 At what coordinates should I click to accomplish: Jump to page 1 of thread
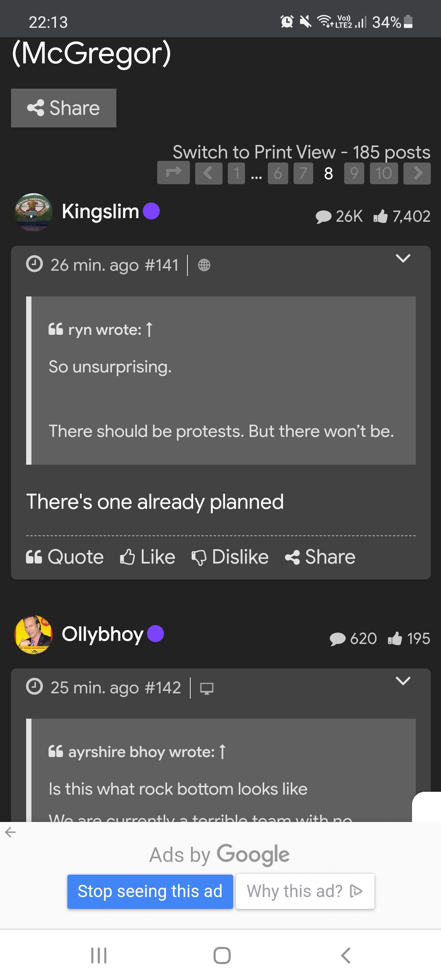(x=236, y=173)
